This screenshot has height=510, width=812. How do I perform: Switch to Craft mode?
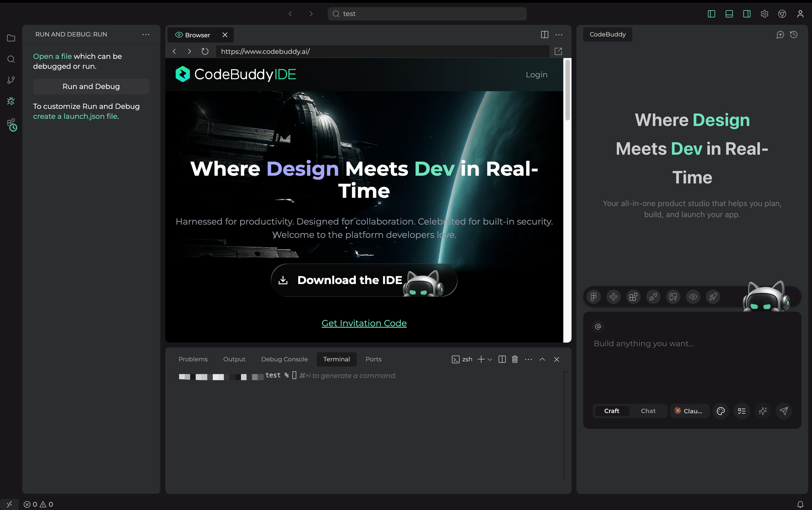[611, 411]
